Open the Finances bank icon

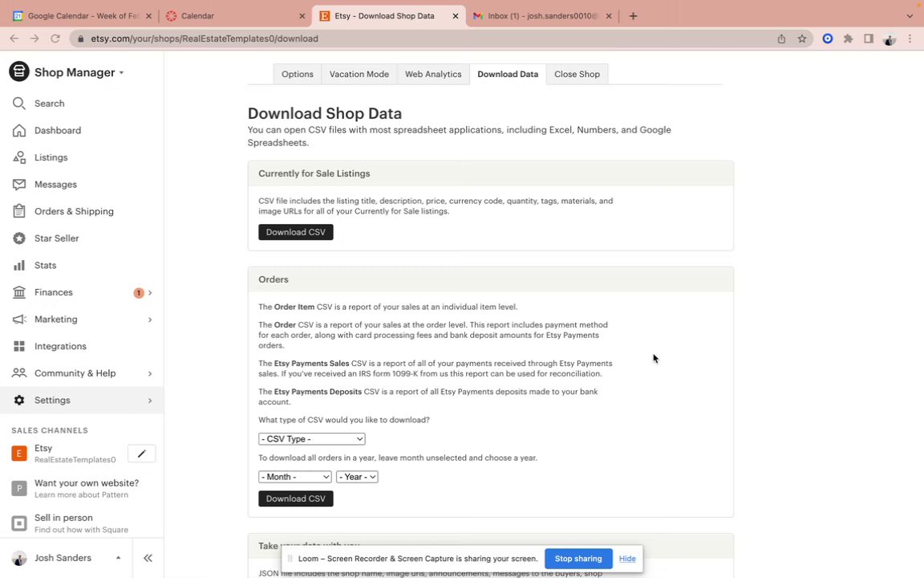[19, 292]
